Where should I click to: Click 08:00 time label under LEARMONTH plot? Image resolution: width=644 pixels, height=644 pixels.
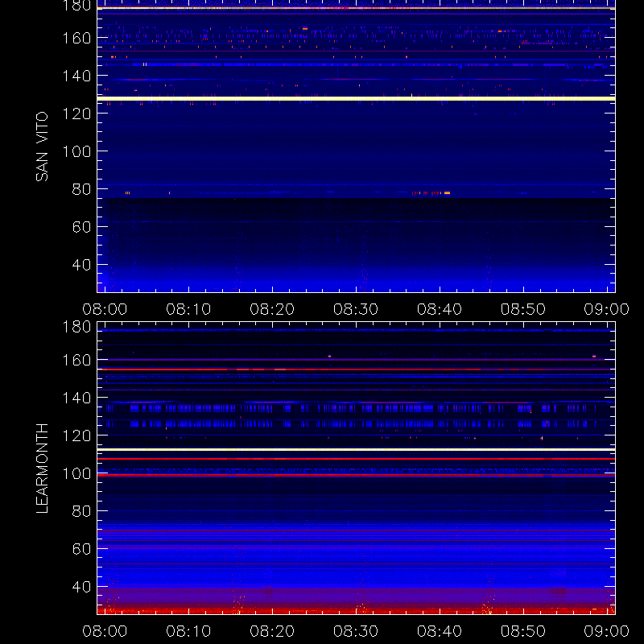coord(105,631)
